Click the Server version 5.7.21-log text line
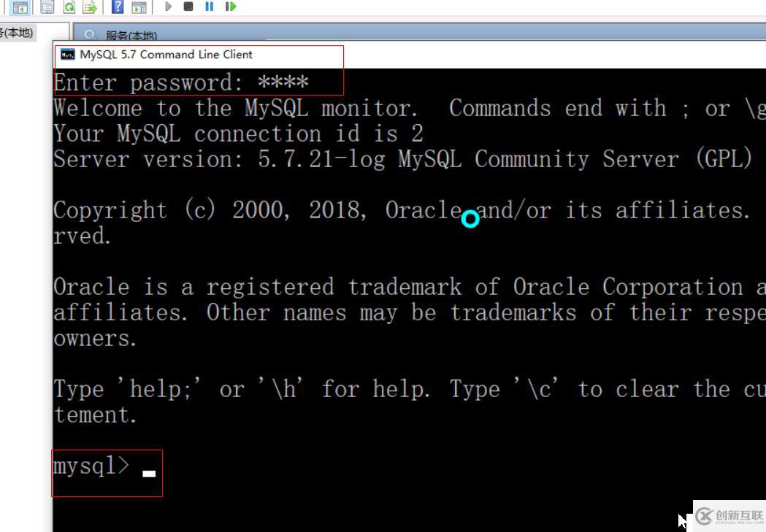 point(402,159)
